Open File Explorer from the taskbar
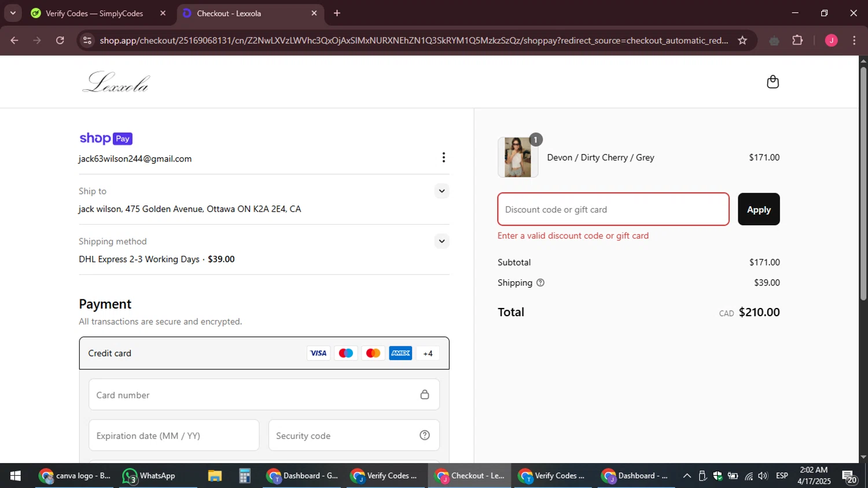868x488 pixels. 215,476
